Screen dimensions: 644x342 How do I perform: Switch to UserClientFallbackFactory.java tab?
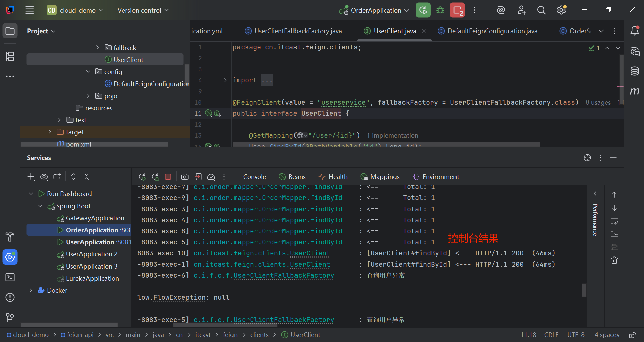[293, 31]
